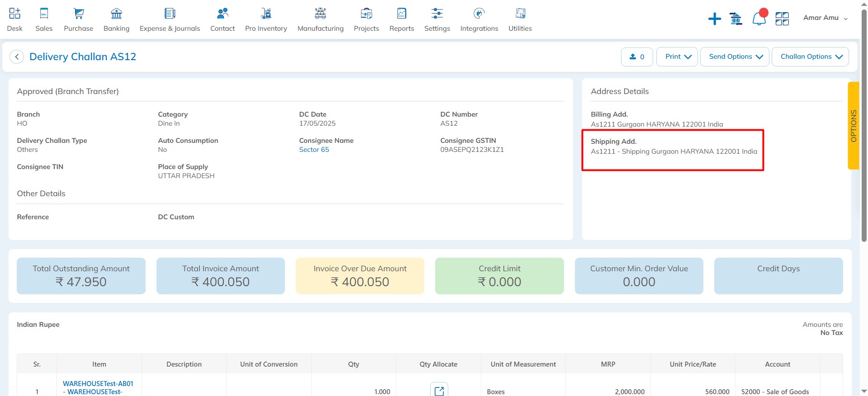This screenshot has width=868, height=396.
Task: Click the Shipping Add. address line
Action: click(x=674, y=151)
